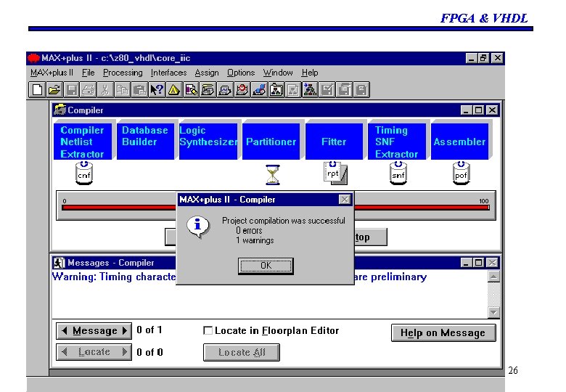Image resolution: width=566 pixels, height=392 pixels.
Task: Activate the context-sensitive help arrow icon
Action: pyautogui.click(x=157, y=90)
